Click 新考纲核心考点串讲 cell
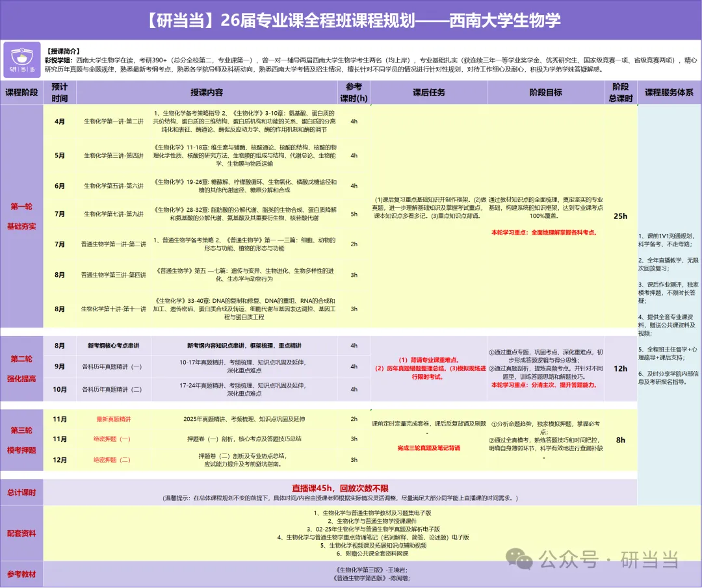Viewport: 702px width, 588px height. click(114, 346)
